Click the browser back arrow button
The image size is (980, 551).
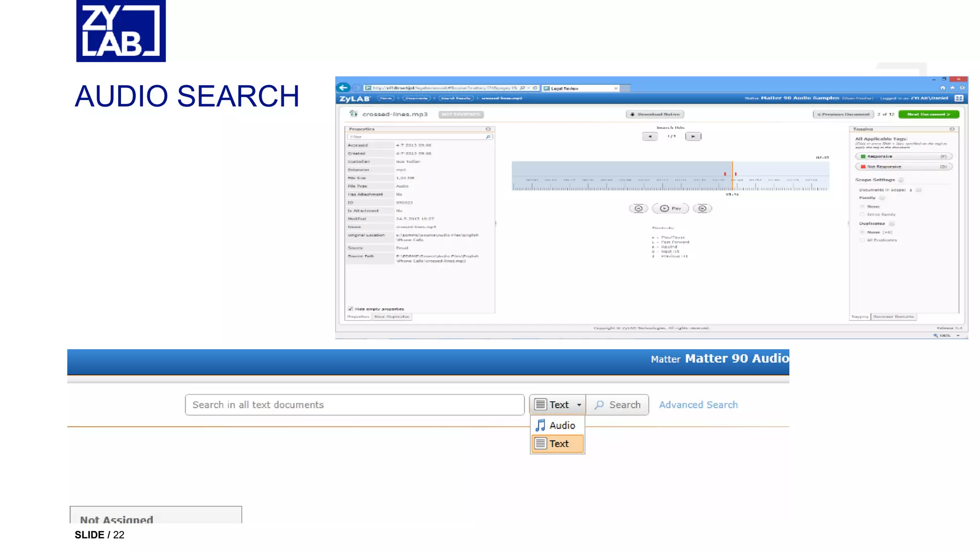coord(343,88)
